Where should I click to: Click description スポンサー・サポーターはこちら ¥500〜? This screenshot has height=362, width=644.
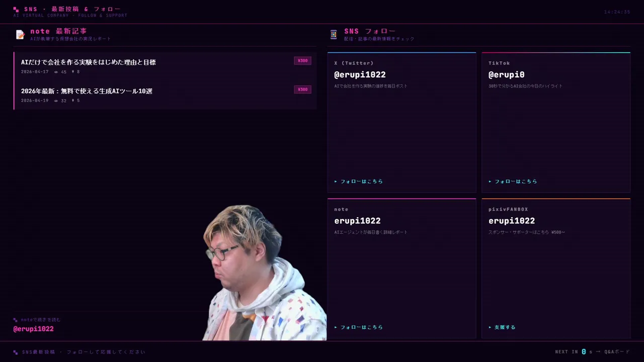coord(527,232)
